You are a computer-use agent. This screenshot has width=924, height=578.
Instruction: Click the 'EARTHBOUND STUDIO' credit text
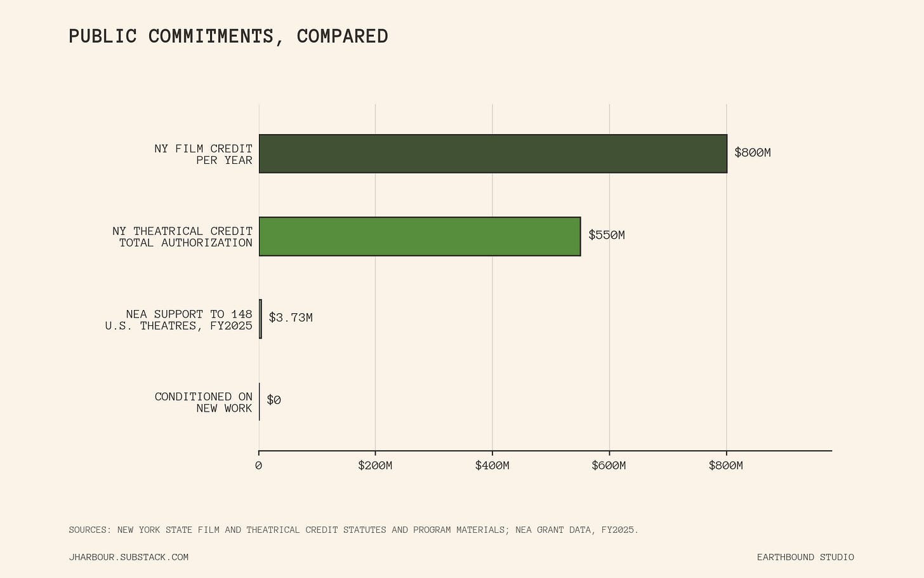pyautogui.click(x=805, y=557)
